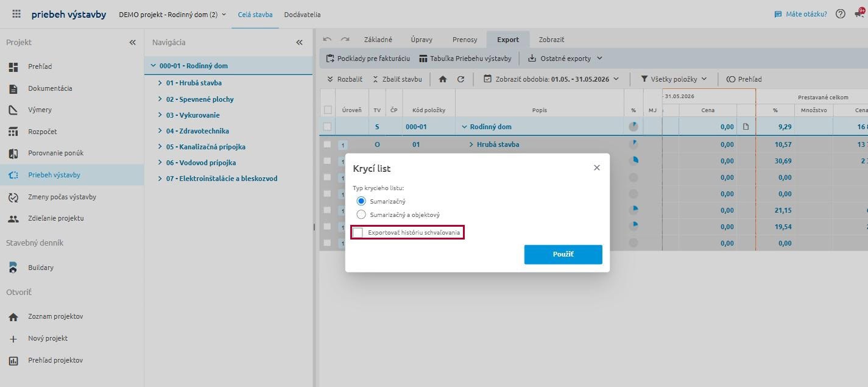Screen dimensions: 868x387
Task: Check the Hrubá stavba row checkbox
Action: 328,144
